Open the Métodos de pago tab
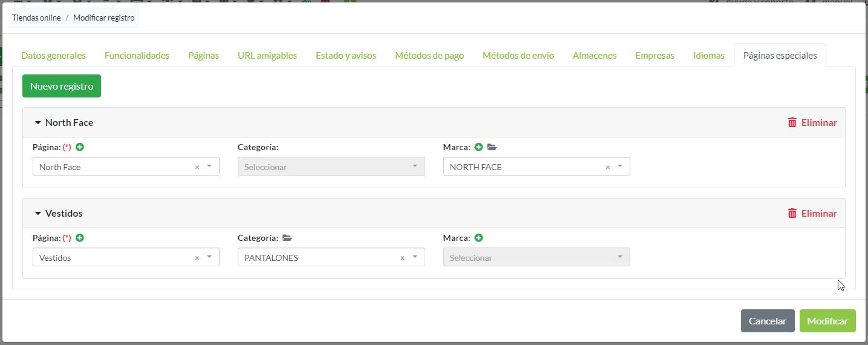The width and height of the screenshot is (868, 345). pos(429,56)
